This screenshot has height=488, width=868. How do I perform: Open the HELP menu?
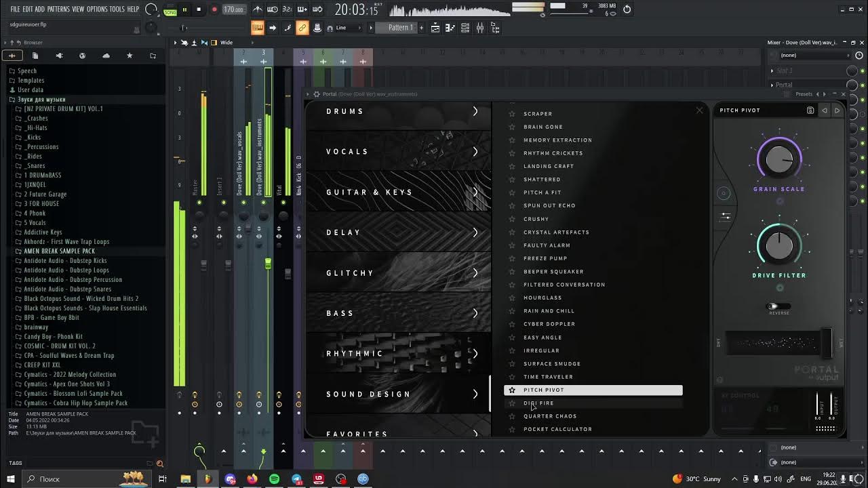point(134,9)
